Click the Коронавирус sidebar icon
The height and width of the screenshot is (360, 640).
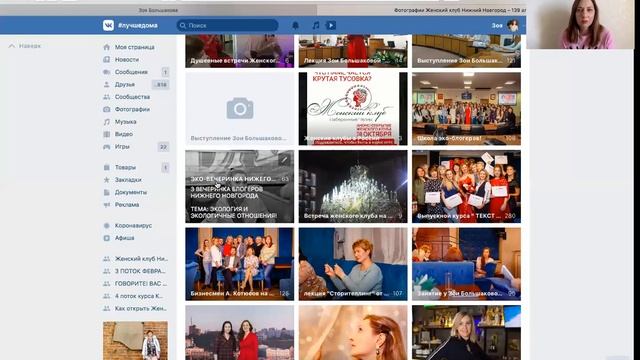point(107,225)
